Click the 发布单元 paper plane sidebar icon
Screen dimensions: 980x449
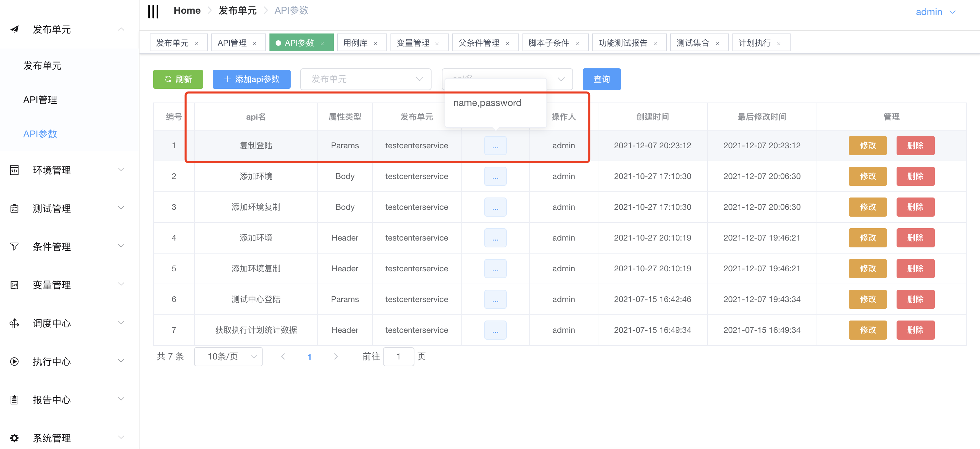click(x=14, y=29)
